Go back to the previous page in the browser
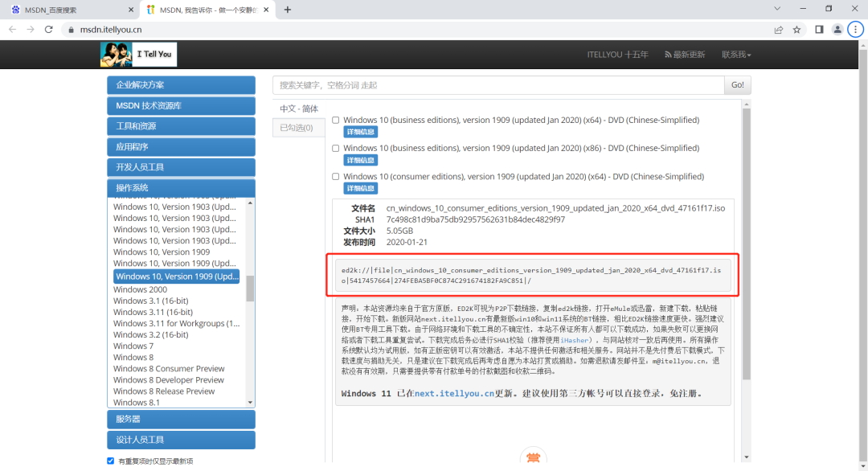868x471 pixels. coord(12,29)
